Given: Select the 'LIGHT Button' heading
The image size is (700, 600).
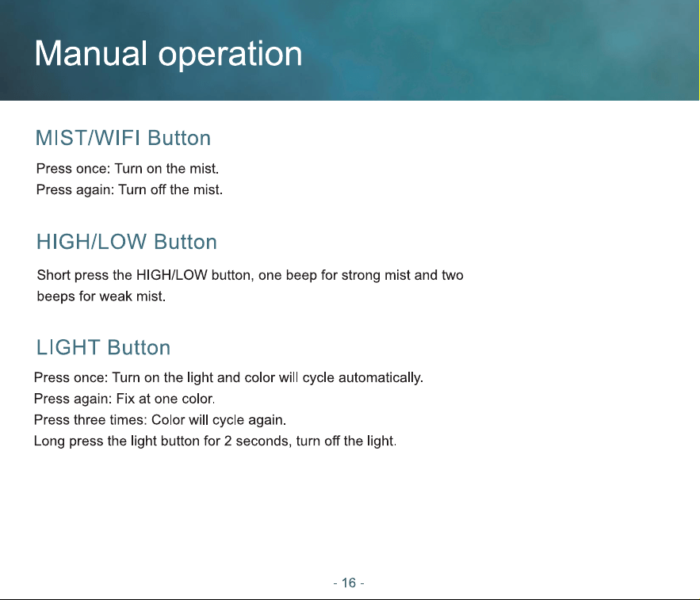Looking at the screenshot, I should pyautogui.click(x=103, y=347).
